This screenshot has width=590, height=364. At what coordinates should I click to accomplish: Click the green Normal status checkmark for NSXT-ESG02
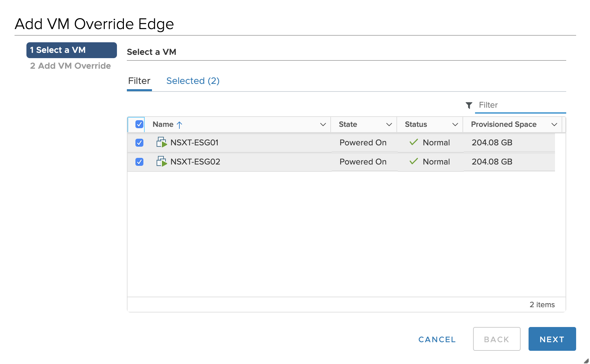tap(414, 161)
